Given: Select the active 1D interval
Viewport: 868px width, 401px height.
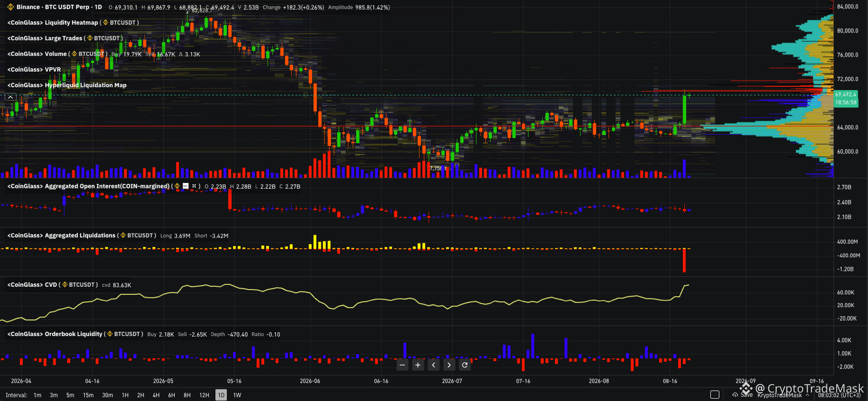Looking at the screenshot, I should (x=221, y=395).
